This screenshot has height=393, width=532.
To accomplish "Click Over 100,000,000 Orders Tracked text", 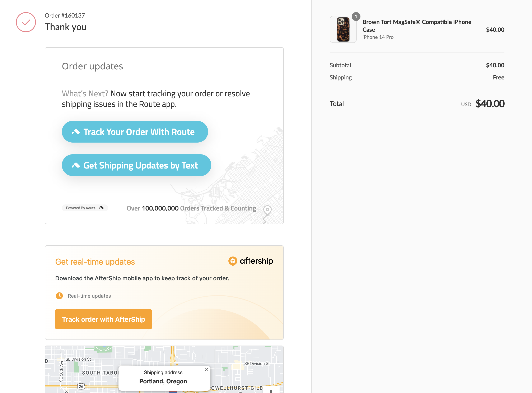I will click(x=191, y=208).
